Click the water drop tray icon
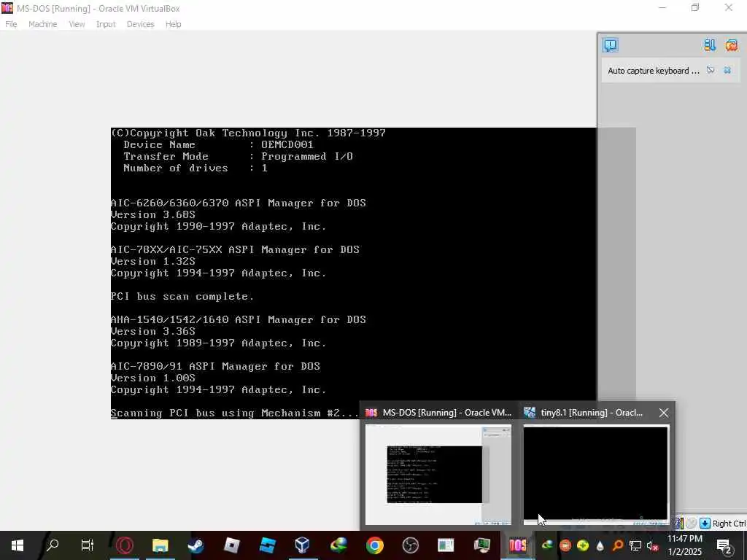747x560 pixels. (x=600, y=545)
